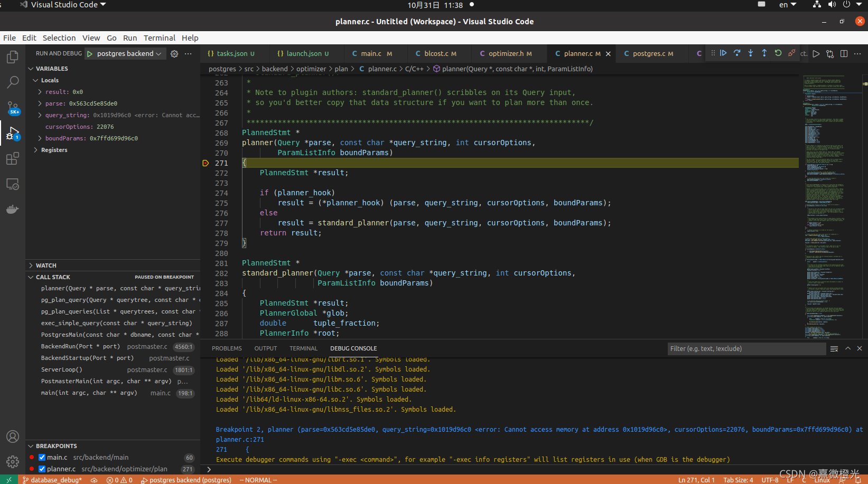Expand the boundParams variable
Screen dimensions: 868x484
coord(40,138)
